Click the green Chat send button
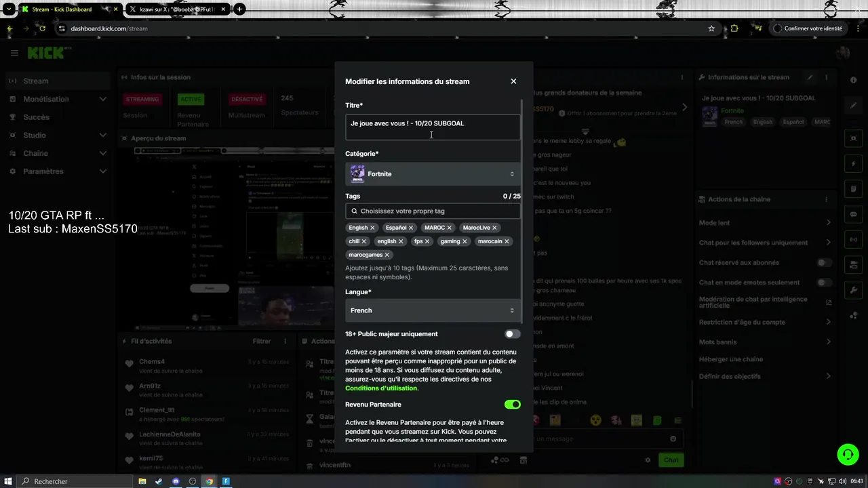This screenshot has height=488, width=868. coord(671,460)
